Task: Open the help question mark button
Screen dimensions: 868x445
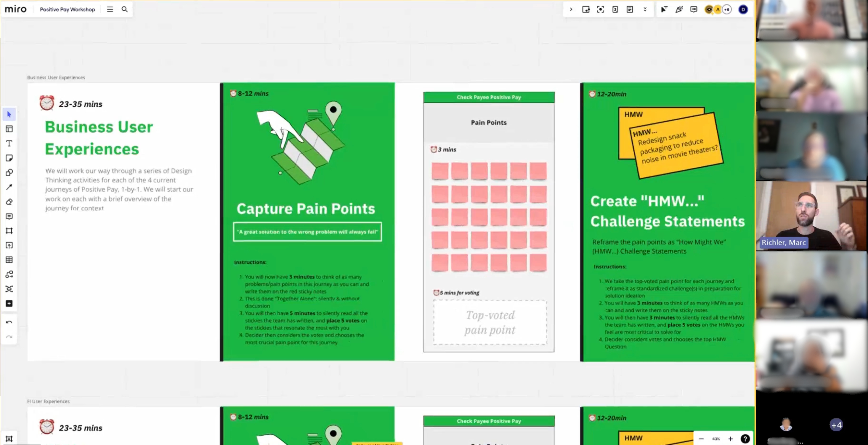Action: [745, 438]
